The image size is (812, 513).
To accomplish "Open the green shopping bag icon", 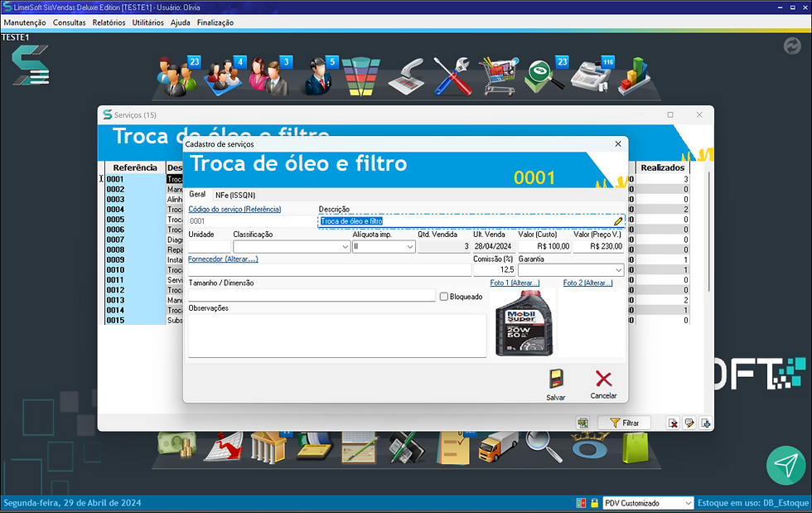I will coord(636,448).
